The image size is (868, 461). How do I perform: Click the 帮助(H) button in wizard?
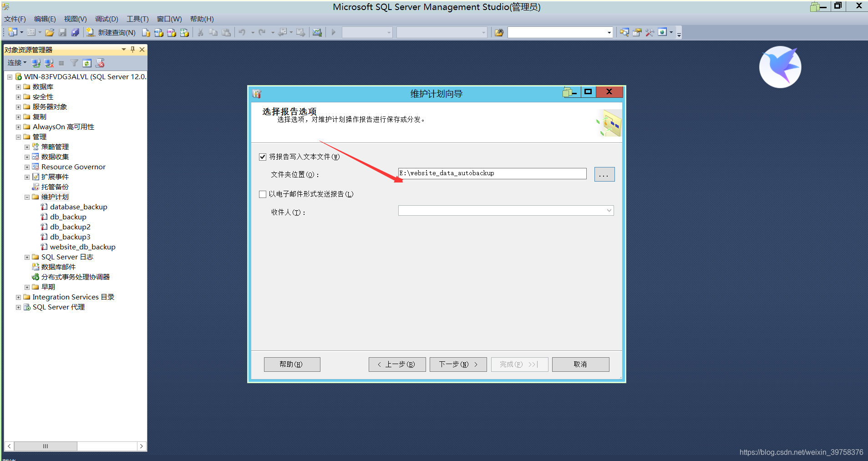tap(292, 365)
